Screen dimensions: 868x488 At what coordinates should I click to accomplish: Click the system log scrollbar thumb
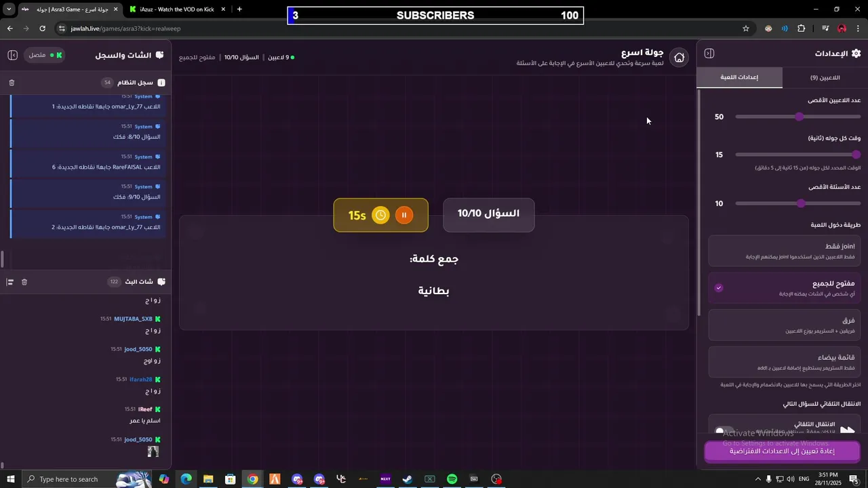pyautogui.click(x=3, y=259)
